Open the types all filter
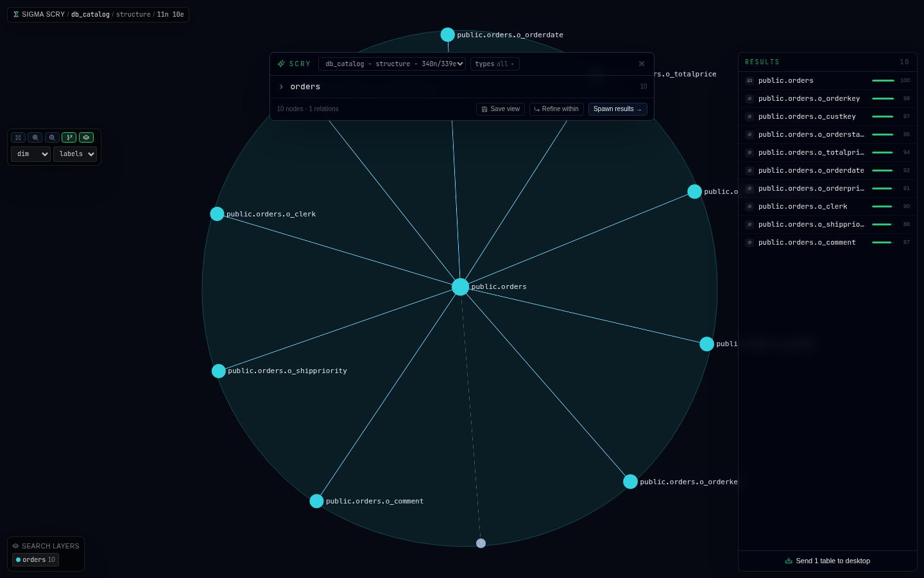This screenshot has height=578, width=924. coord(495,64)
